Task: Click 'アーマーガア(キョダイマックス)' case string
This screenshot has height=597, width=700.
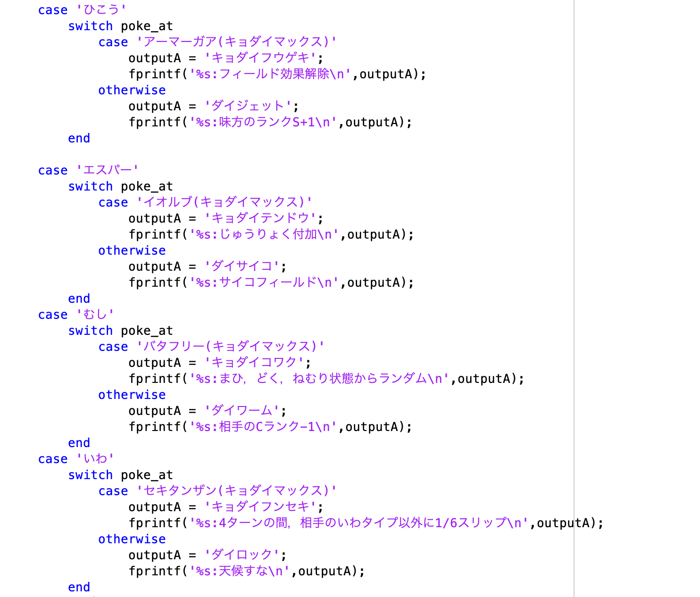Action: point(237,42)
